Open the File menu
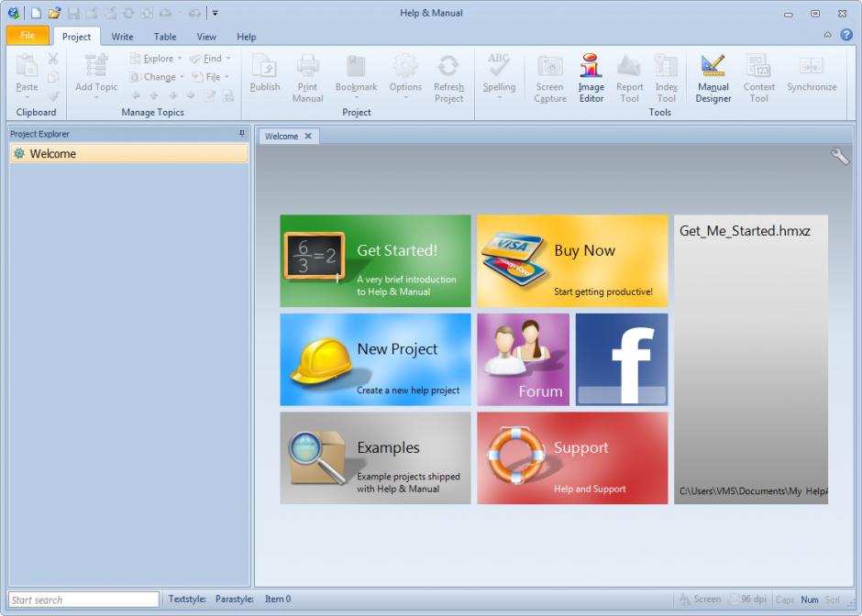The width and height of the screenshot is (862, 616). click(28, 35)
